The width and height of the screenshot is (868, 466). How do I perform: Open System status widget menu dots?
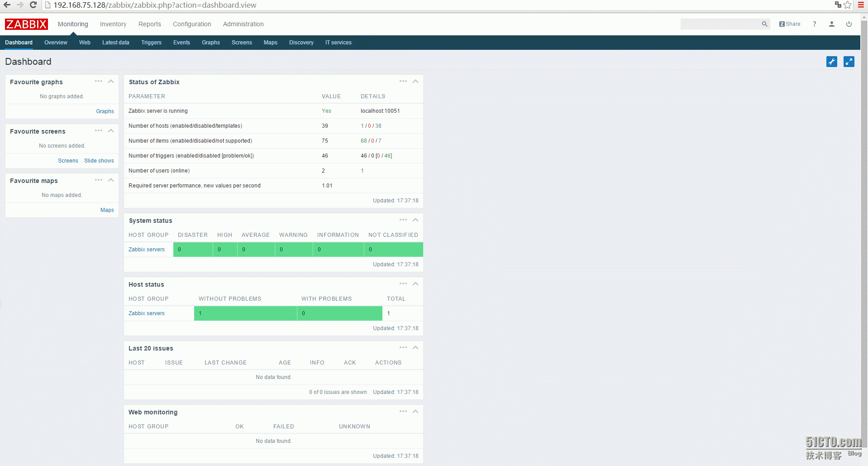403,220
